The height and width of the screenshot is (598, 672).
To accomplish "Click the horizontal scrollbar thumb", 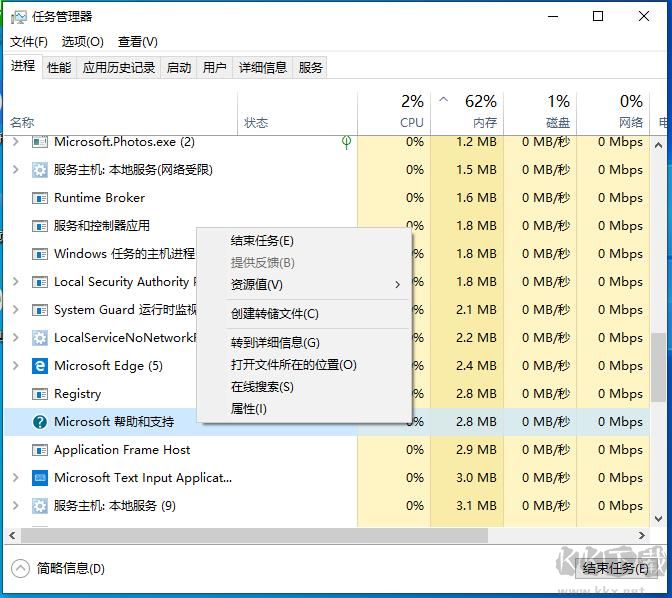I will click(x=254, y=535).
